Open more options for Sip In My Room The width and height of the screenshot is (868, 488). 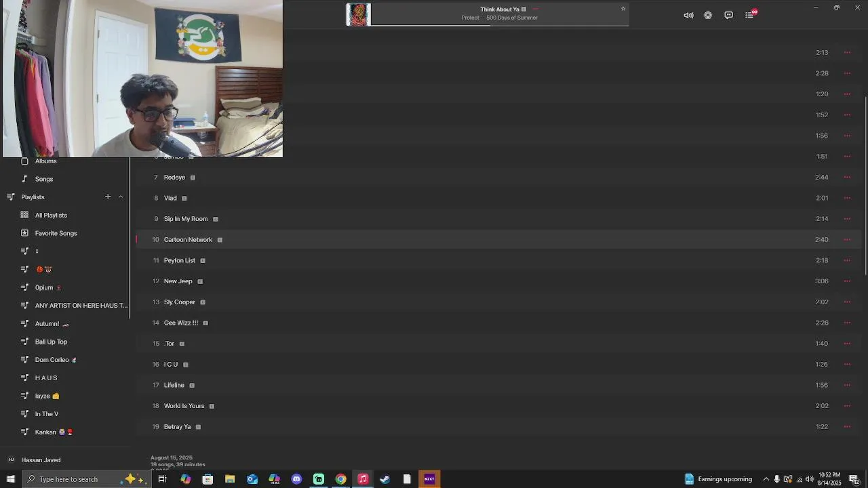pyautogui.click(x=847, y=219)
